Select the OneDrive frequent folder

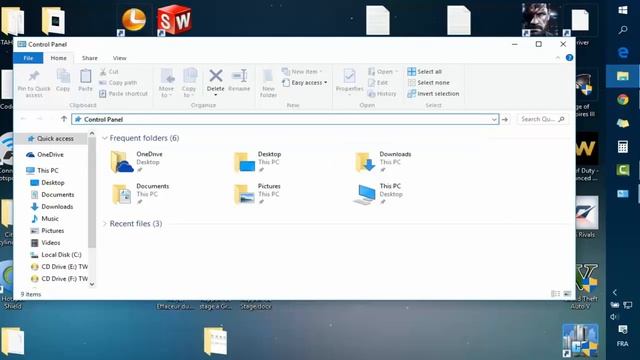point(138,162)
